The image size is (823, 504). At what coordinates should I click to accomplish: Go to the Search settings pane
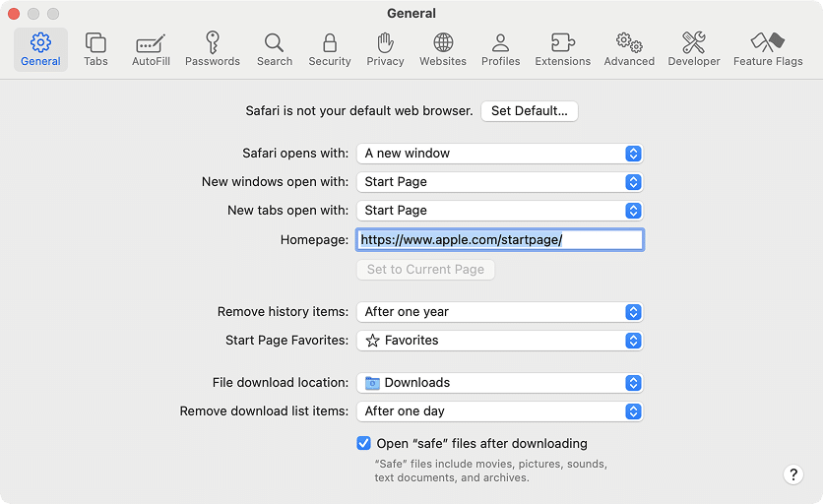275,50
